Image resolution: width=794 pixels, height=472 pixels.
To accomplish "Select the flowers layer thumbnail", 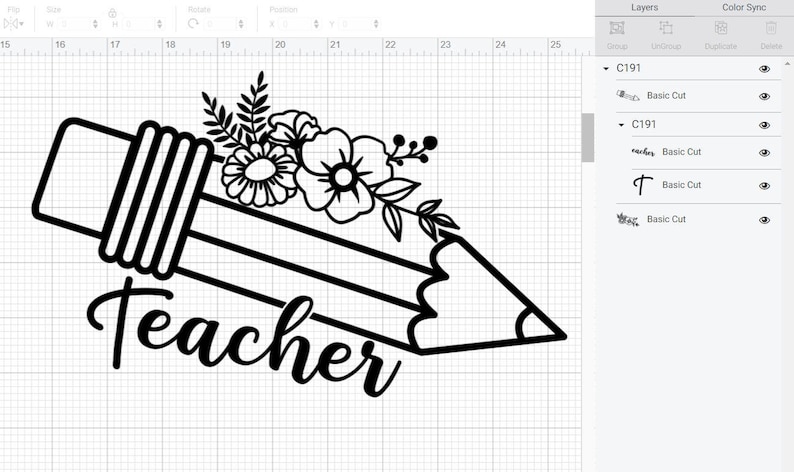I will (x=628, y=219).
